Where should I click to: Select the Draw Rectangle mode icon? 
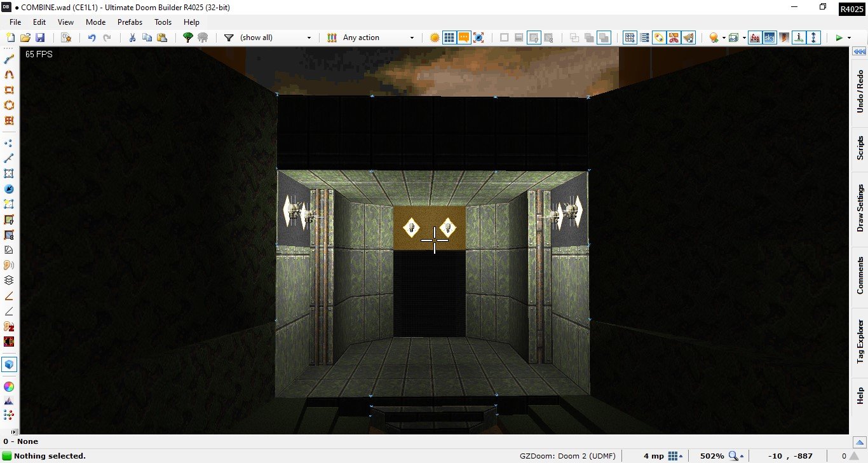pos(9,90)
